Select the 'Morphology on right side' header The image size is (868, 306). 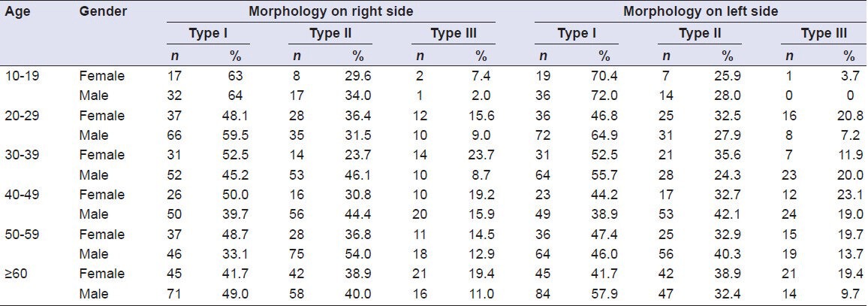[323, 12]
